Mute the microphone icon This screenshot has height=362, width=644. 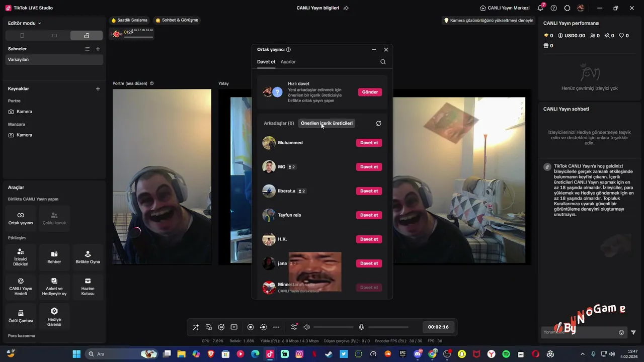(x=361, y=327)
